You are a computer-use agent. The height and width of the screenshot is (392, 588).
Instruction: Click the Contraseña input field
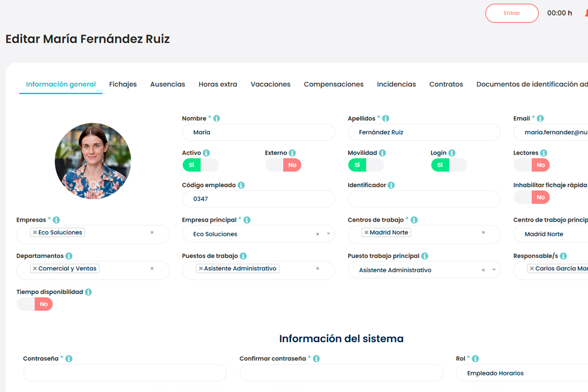point(125,373)
